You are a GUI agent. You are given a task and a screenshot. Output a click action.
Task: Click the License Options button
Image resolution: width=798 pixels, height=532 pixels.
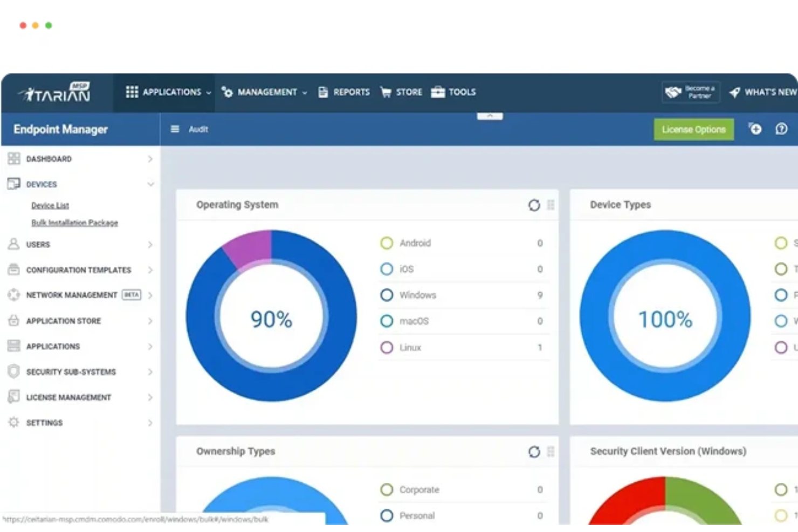(x=693, y=129)
